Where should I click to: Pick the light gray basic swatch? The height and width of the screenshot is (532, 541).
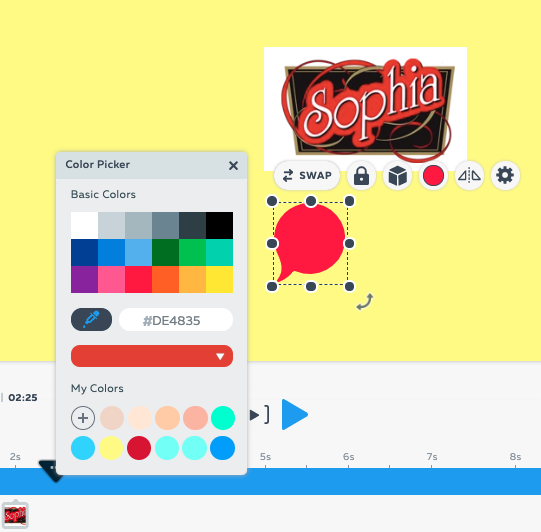point(111,225)
